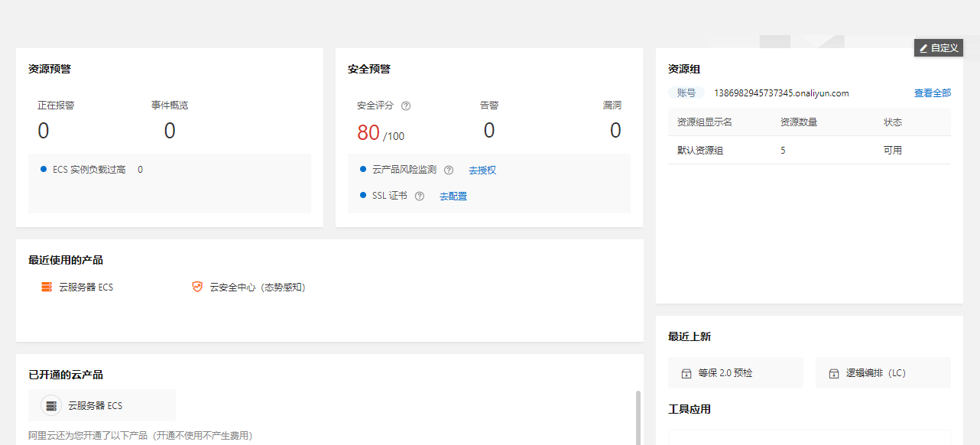Select the 默认资源组 table row

[x=810, y=150]
